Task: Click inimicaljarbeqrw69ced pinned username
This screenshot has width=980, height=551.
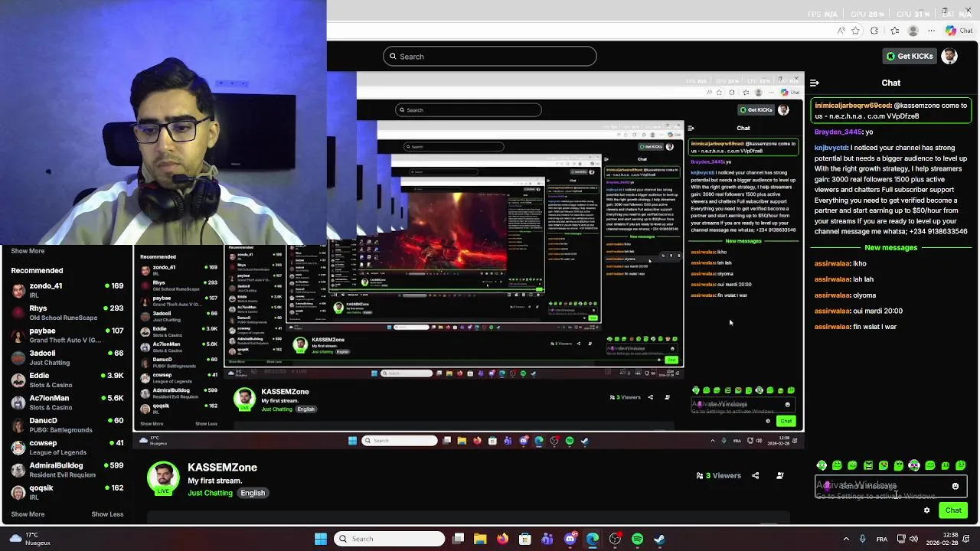Action: (x=853, y=106)
